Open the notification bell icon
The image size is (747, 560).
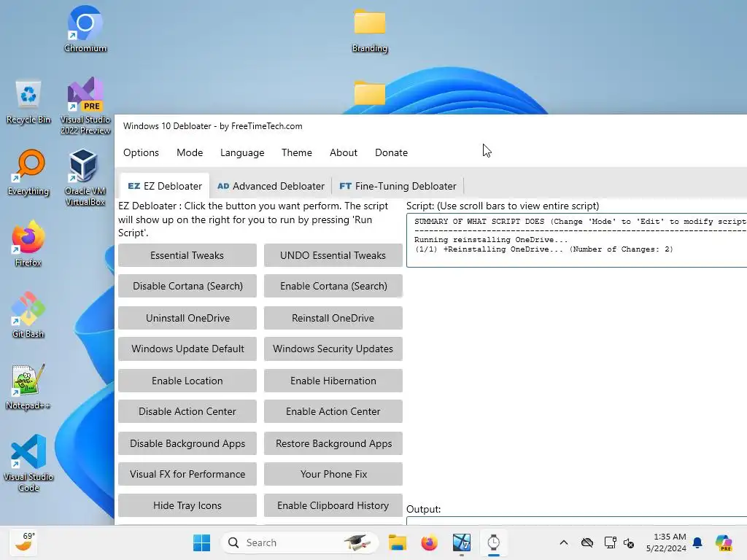697,542
